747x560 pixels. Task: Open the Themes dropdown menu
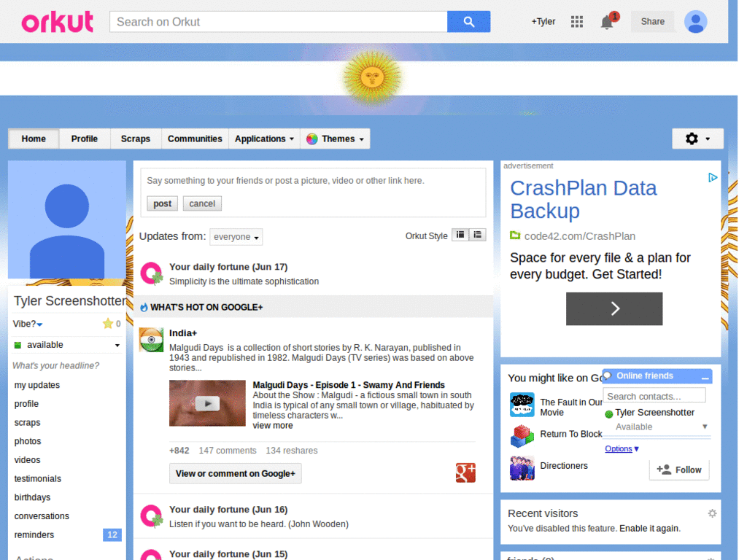pos(335,139)
